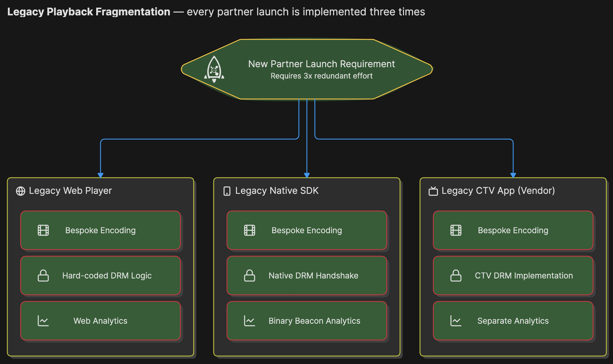This screenshot has width=613, height=364.
Task: Click the 'Legacy Playback Fragmentation' heading
Action: pyautogui.click(x=89, y=12)
